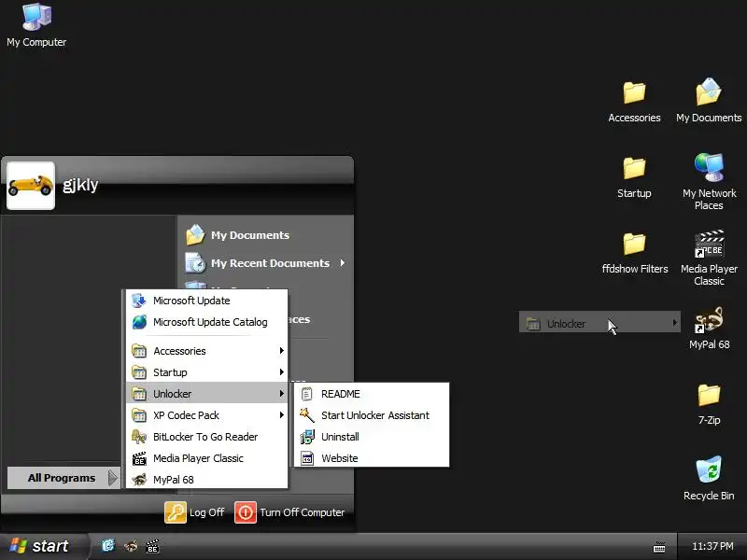Expand the My Recent Documents submenu arrow

pos(342,263)
